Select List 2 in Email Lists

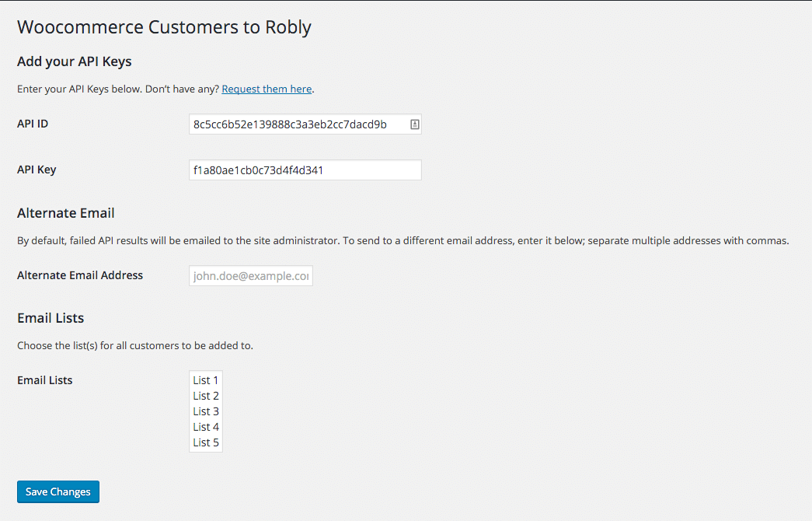pyautogui.click(x=206, y=396)
